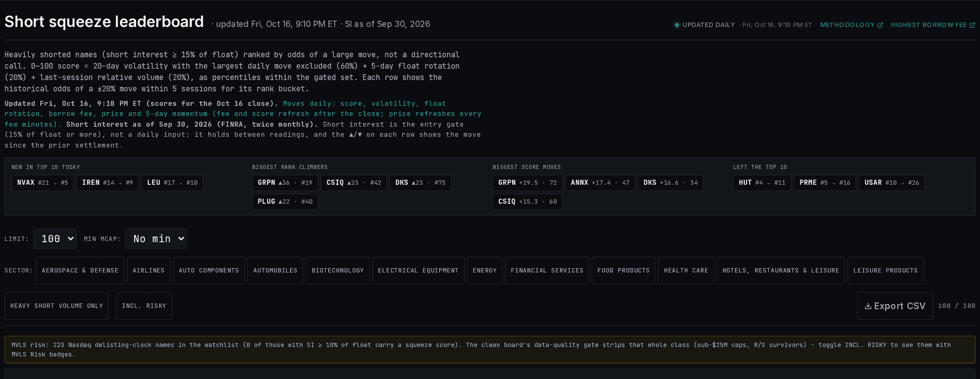The image size is (980, 379).
Task: Enable the Incl. Risky toggle
Action: 144,306
